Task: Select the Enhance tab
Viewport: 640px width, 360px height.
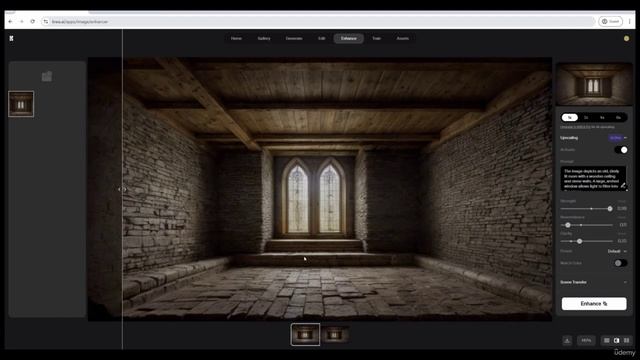Action: tap(349, 38)
